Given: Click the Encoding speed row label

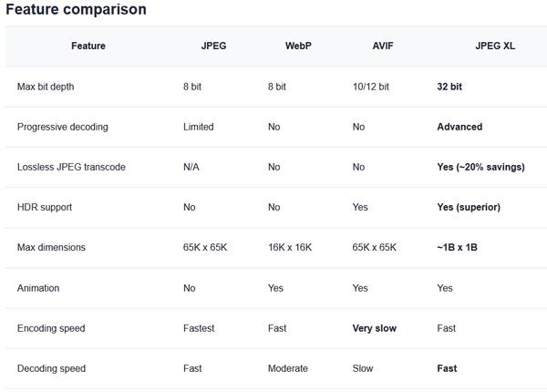Looking at the screenshot, I should click(x=51, y=328).
